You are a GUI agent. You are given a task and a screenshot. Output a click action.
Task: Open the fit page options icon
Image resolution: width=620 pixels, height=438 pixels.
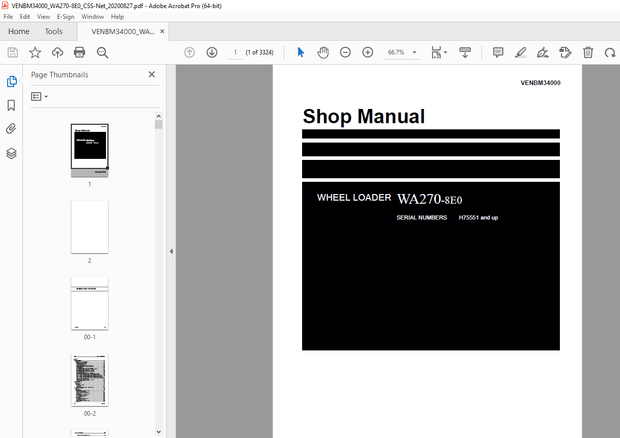[x=438, y=52]
